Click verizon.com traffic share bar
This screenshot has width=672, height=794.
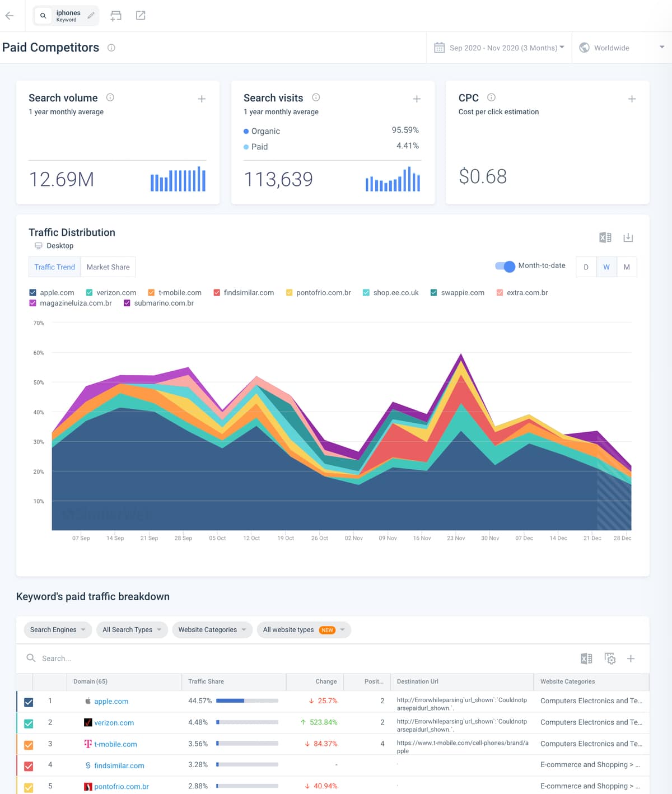coord(247,722)
